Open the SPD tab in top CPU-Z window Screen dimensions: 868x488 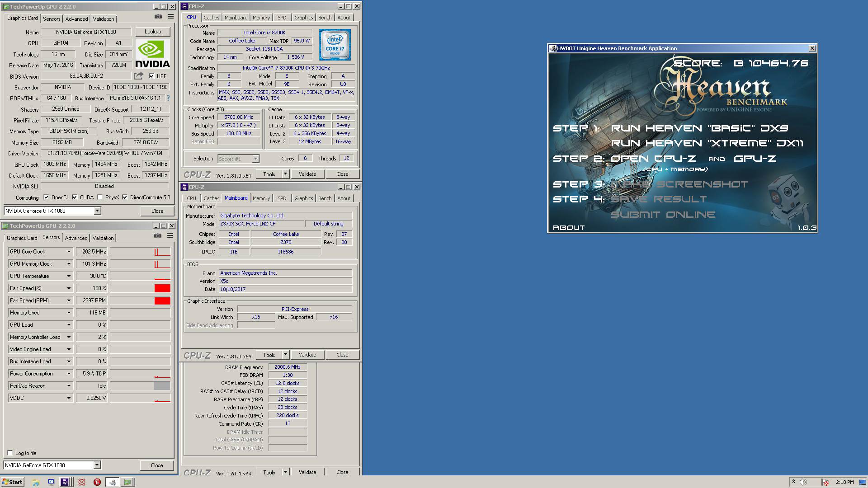click(x=282, y=18)
